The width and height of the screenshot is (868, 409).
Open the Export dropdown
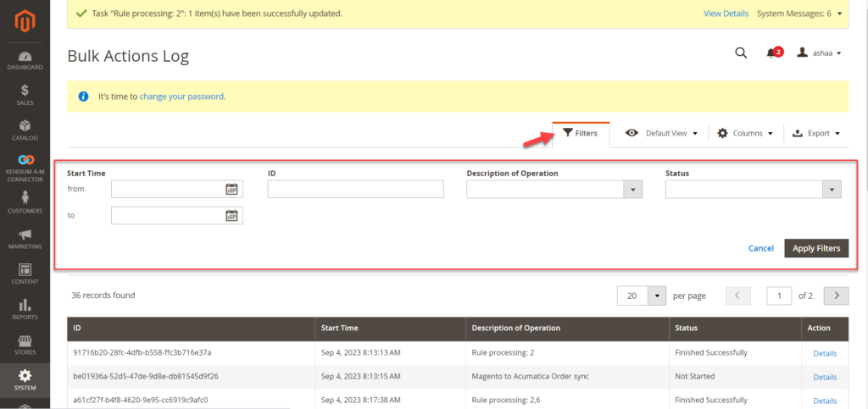pyautogui.click(x=816, y=133)
